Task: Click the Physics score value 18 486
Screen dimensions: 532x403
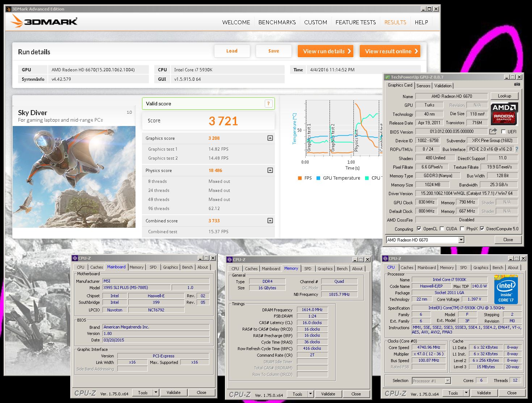Action: (x=215, y=170)
